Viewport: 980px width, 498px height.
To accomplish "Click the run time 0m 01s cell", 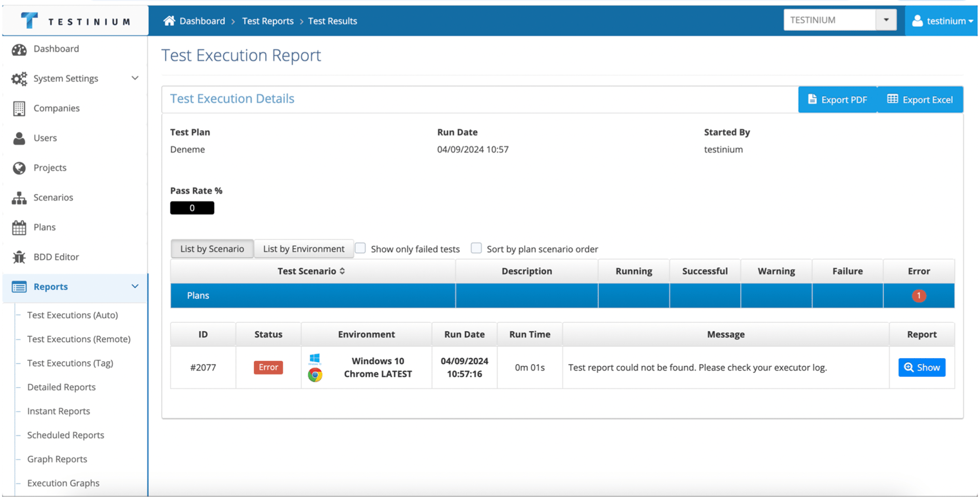I will [x=529, y=368].
